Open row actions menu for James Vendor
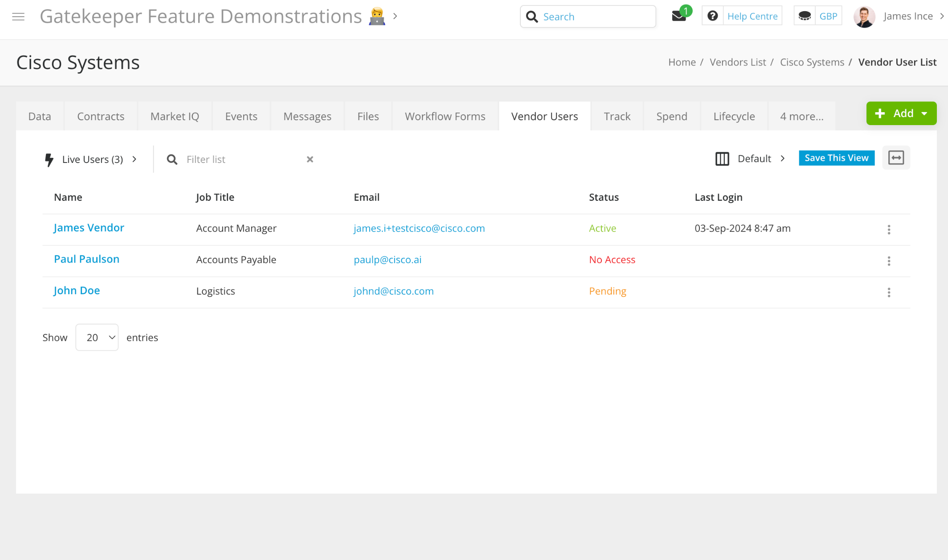 [x=889, y=230]
